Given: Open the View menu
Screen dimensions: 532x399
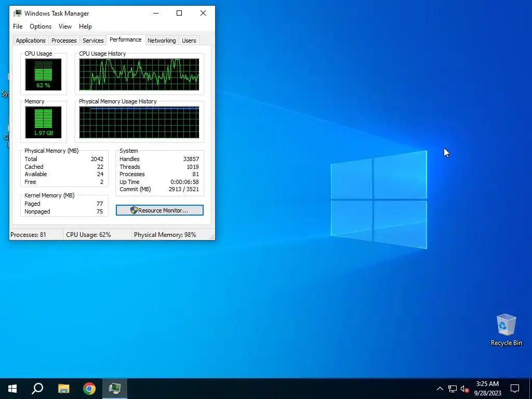Looking at the screenshot, I should point(65,26).
